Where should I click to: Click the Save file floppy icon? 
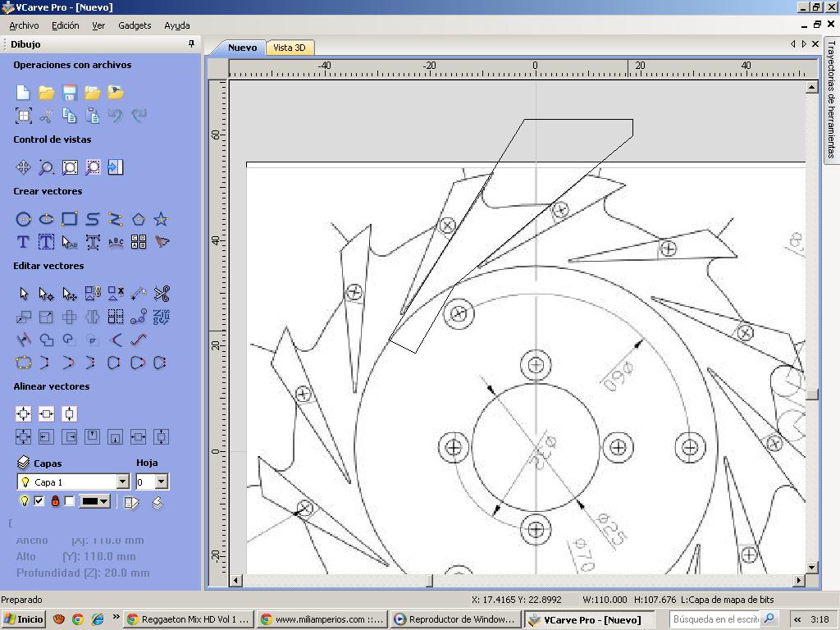point(70,93)
